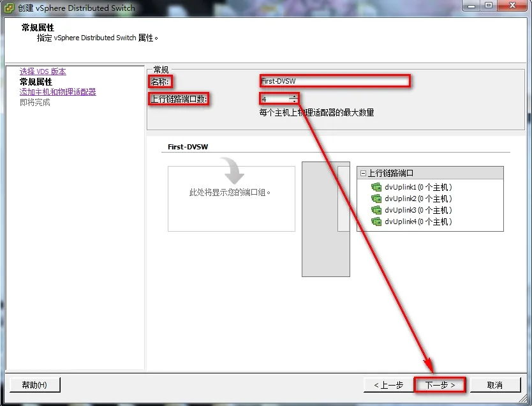Click the 每个主机上物理适配器的最大数量 hint text
532x406 pixels.
point(316,112)
